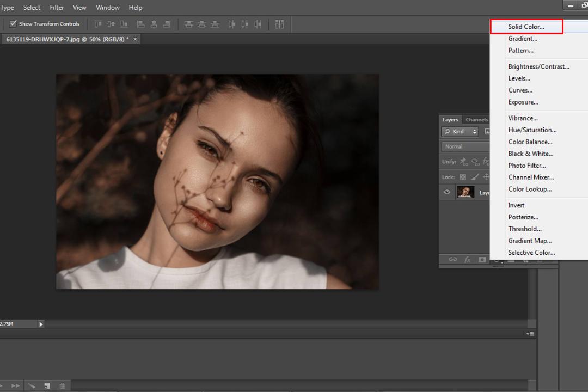
Task: Click the Align Left Edges icon
Action: [140, 24]
